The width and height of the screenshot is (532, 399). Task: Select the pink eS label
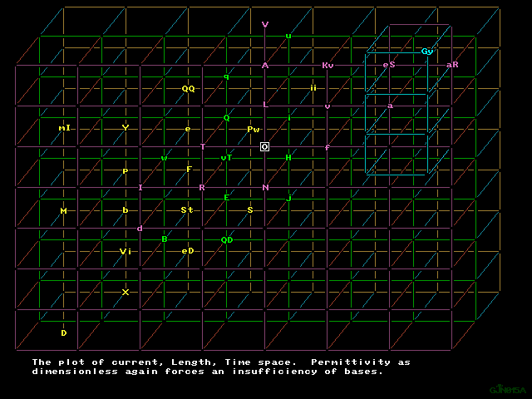pos(388,65)
